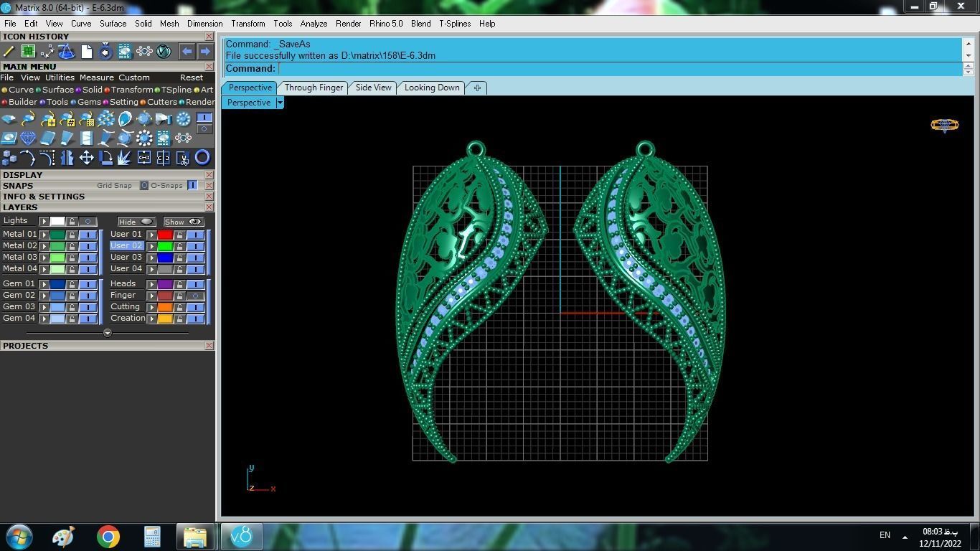Image resolution: width=980 pixels, height=551 pixels.
Task: Add a new viewport tab with the plus button
Action: click(477, 88)
